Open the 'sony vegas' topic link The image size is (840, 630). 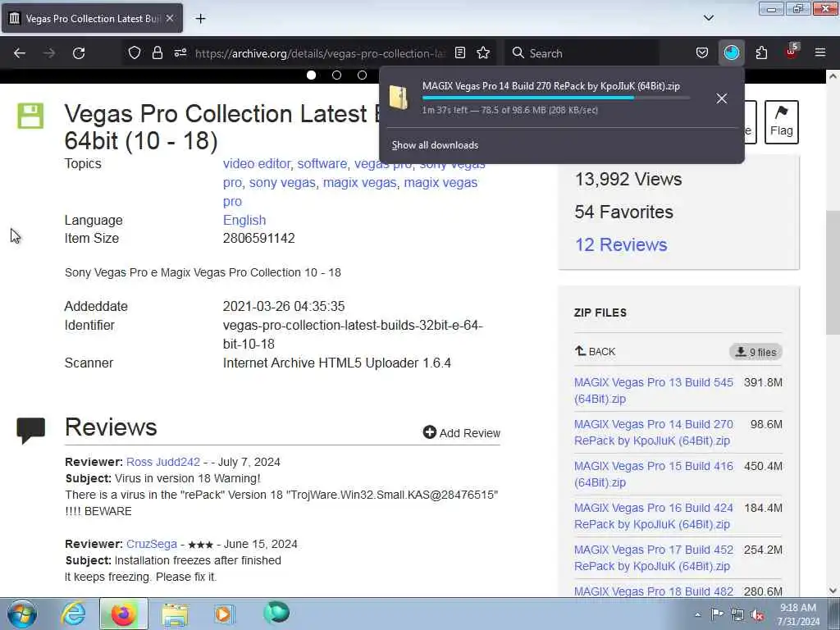[282, 183]
